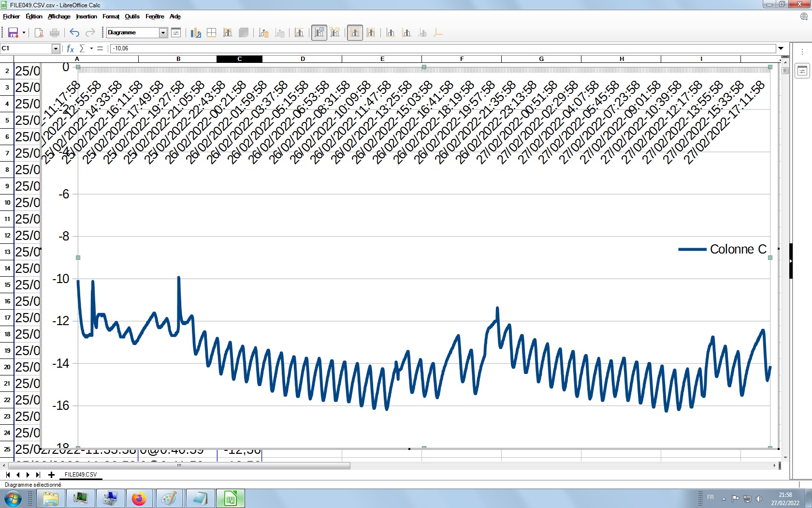Click the Chart Area icon
Viewport: 812px width, 508px height.
[x=211, y=33]
